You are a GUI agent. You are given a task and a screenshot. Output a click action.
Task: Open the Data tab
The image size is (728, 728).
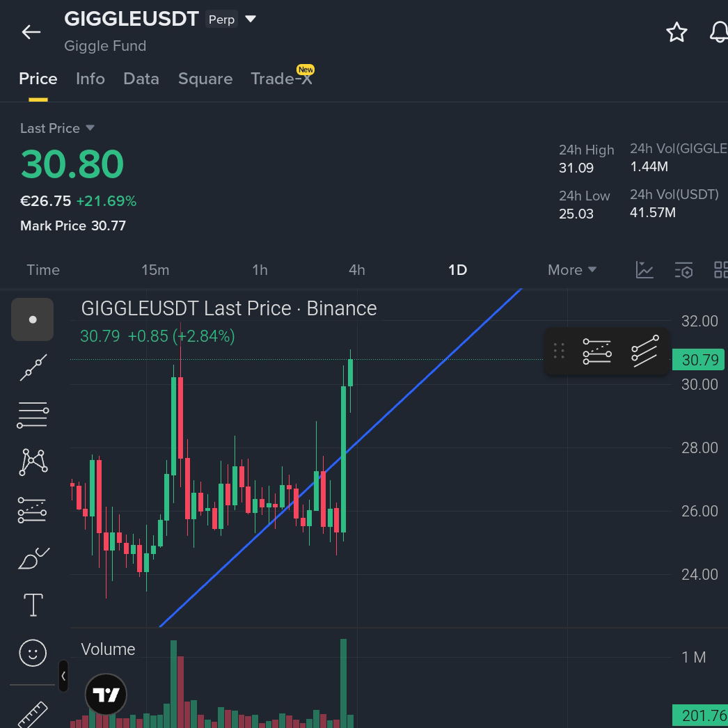[x=141, y=79]
